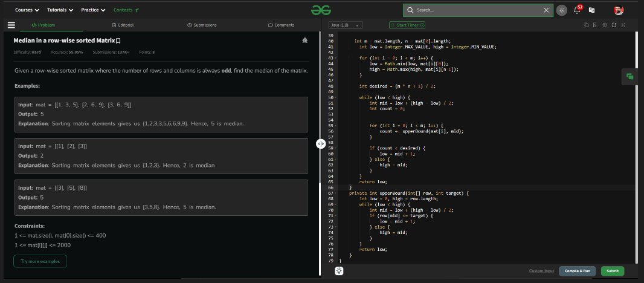Switch to the Submissions tab
Screen dimensions: 644x283
coord(202,25)
